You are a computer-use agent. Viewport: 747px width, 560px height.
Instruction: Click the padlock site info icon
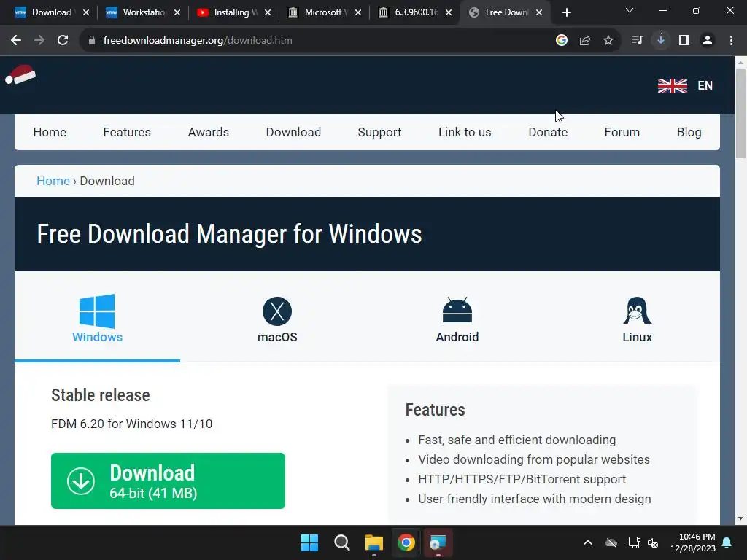pos(91,41)
